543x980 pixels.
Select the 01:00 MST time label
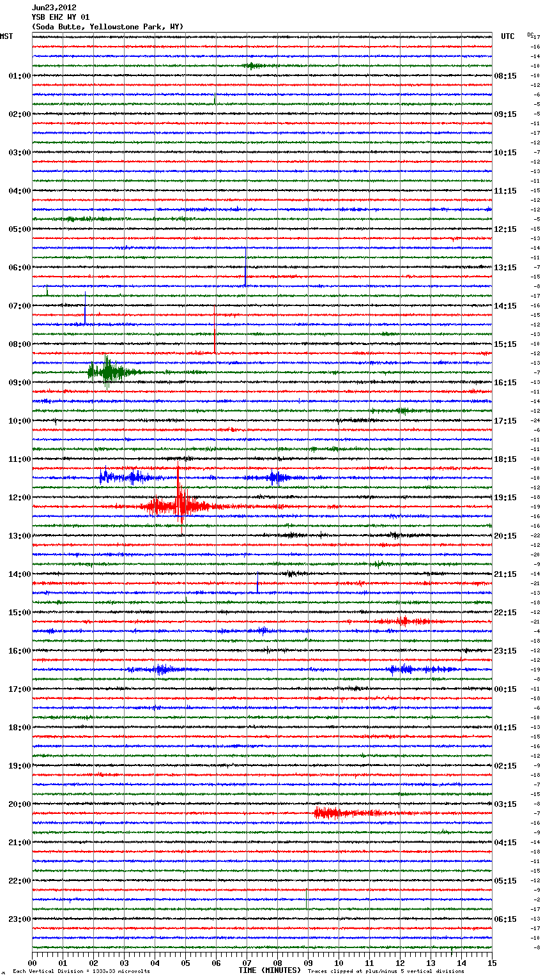pyautogui.click(x=19, y=76)
